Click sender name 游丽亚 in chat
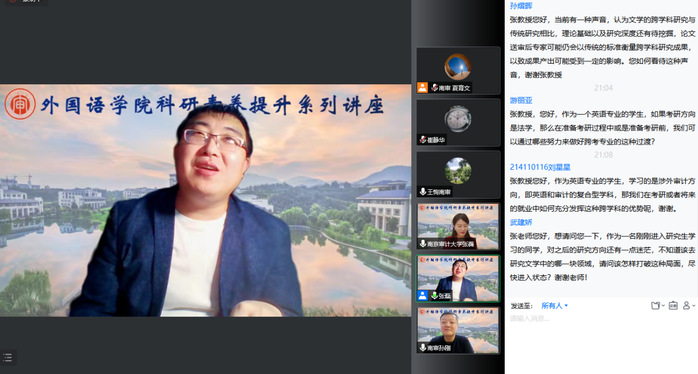This screenshot has width=698, height=374. (x=521, y=101)
